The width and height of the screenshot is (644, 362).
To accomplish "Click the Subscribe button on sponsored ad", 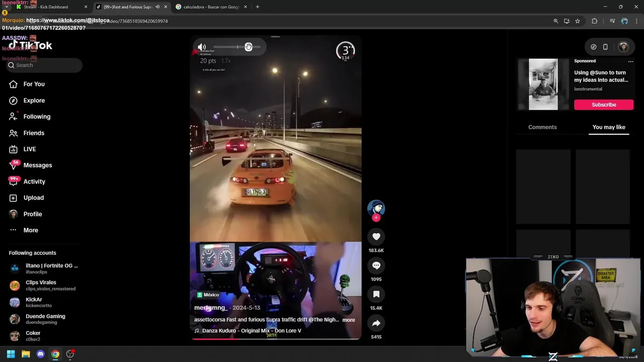I will tap(604, 105).
